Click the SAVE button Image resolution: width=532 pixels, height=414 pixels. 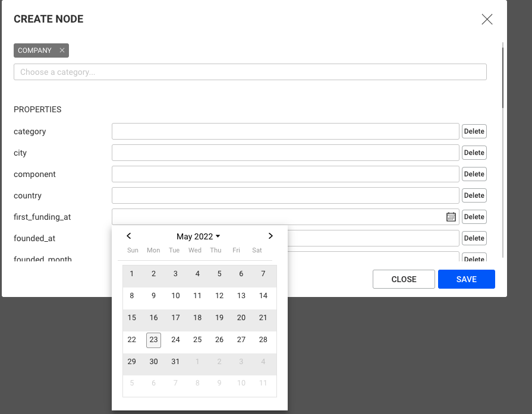[x=466, y=279]
